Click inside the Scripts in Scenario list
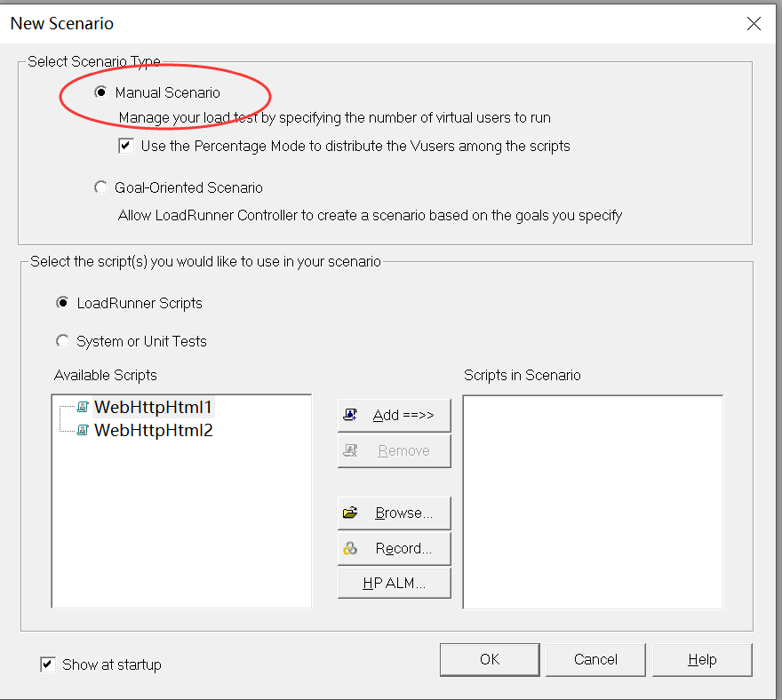Viewport: 782px width, 700px height. pos(593,502)
